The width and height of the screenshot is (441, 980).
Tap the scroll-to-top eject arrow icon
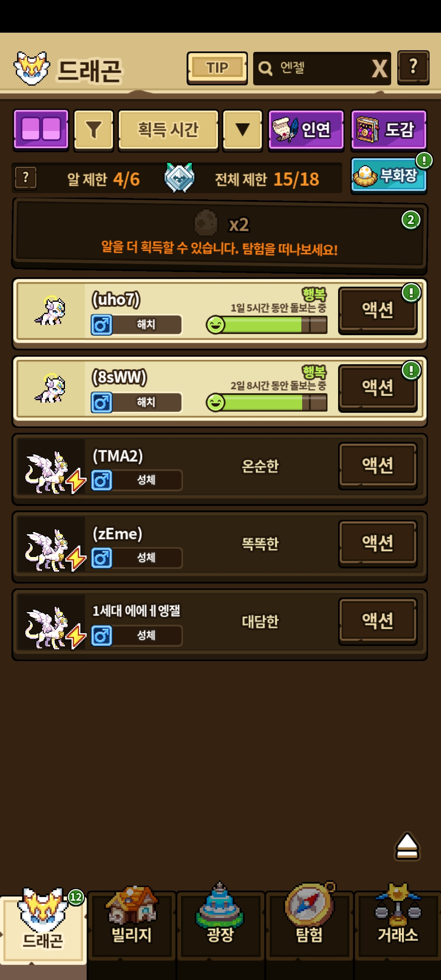click(407, 846)
